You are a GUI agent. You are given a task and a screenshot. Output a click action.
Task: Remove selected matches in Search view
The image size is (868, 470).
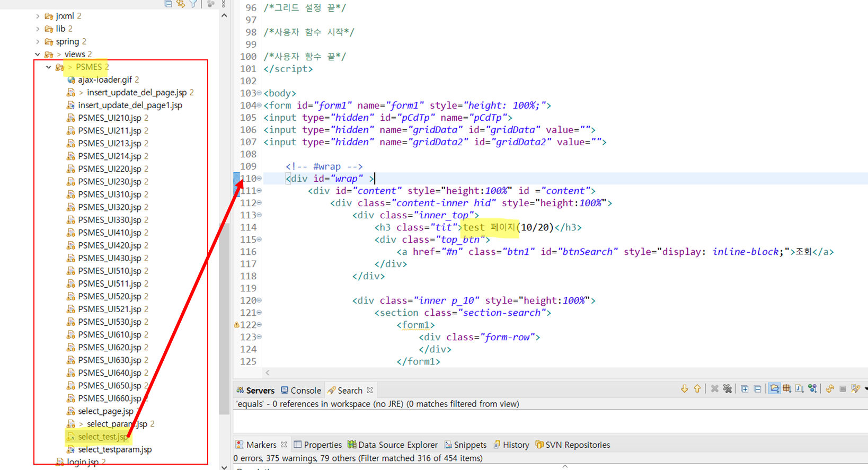click(714, 389)
